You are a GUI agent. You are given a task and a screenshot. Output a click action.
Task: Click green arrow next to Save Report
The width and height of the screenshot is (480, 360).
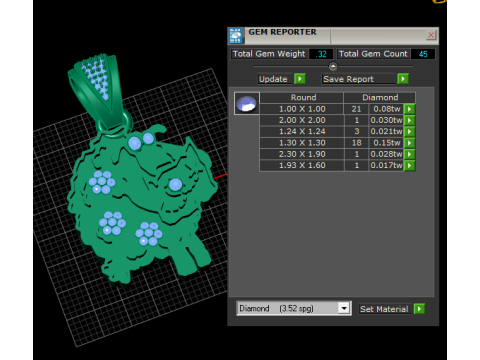[x=403, y=79]
